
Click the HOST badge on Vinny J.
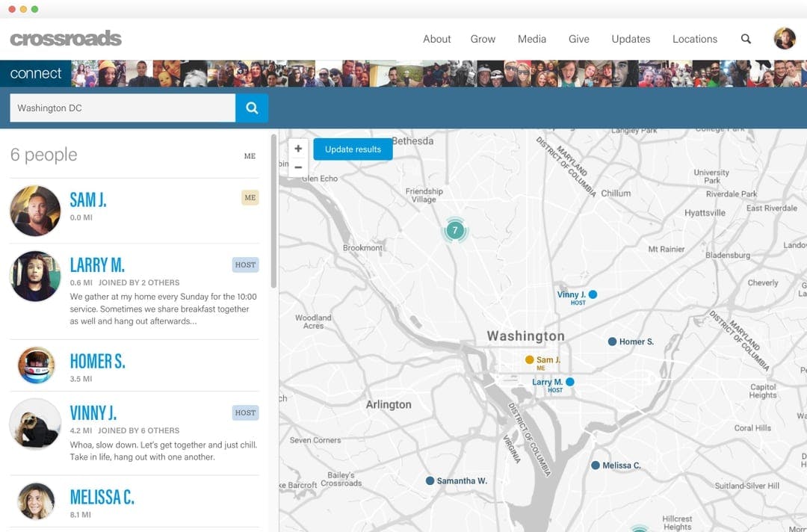tap(245, 412)
